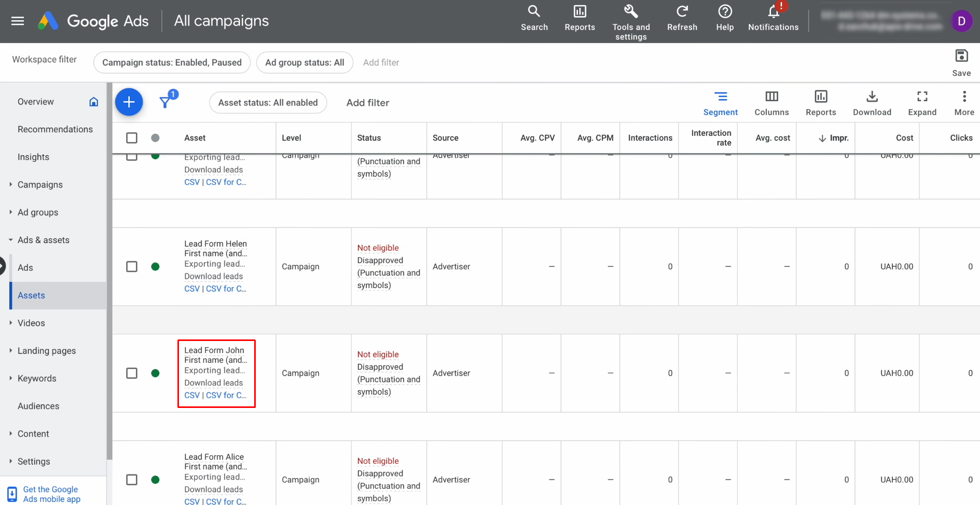Open the account avatar D
This screenshot has width=980, height=505.
(x=961, y=21)
